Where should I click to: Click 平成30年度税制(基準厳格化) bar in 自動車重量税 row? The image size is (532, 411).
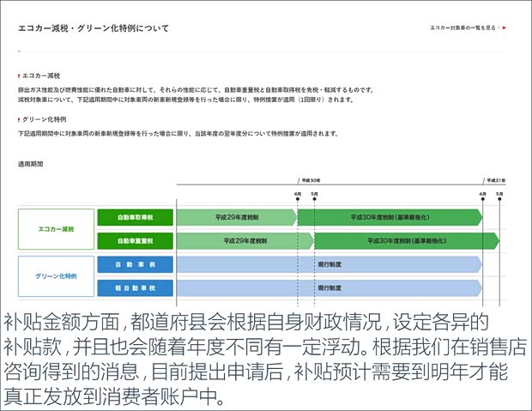[x=407, y=241]
